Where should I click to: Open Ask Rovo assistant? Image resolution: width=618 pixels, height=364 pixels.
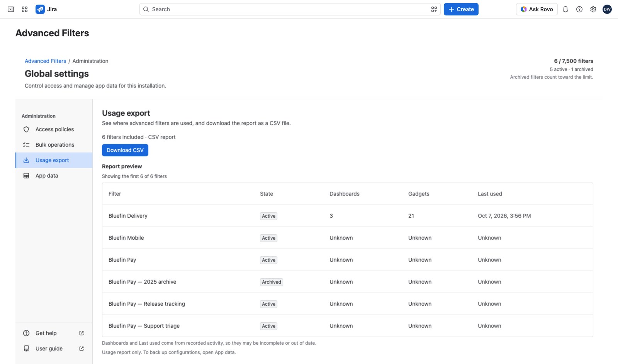click(x=537, y=9)
